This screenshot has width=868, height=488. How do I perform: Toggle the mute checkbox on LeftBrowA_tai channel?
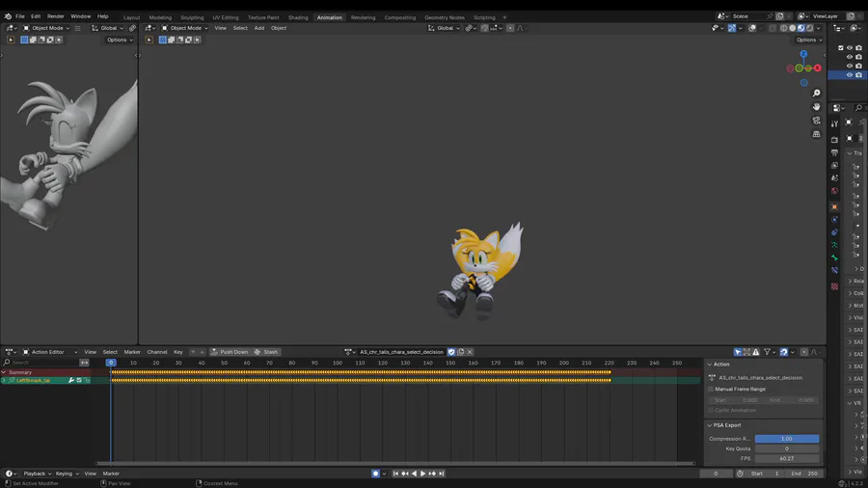click(79, 380)
